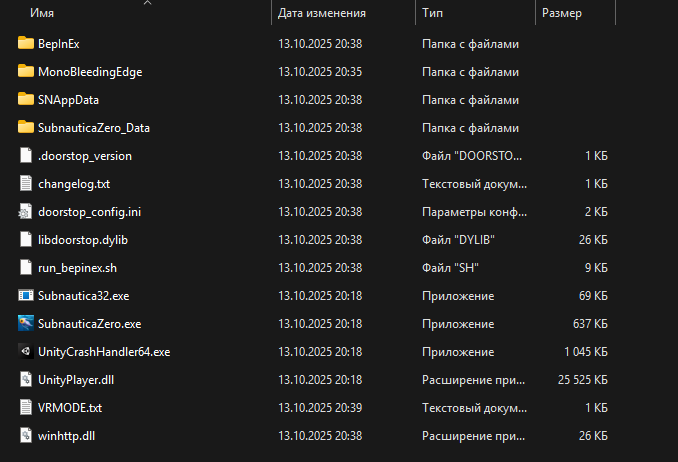Select the .doorstop_version file name
The width and height of the screenshot is (678, 462).
(x=85, y=156)
